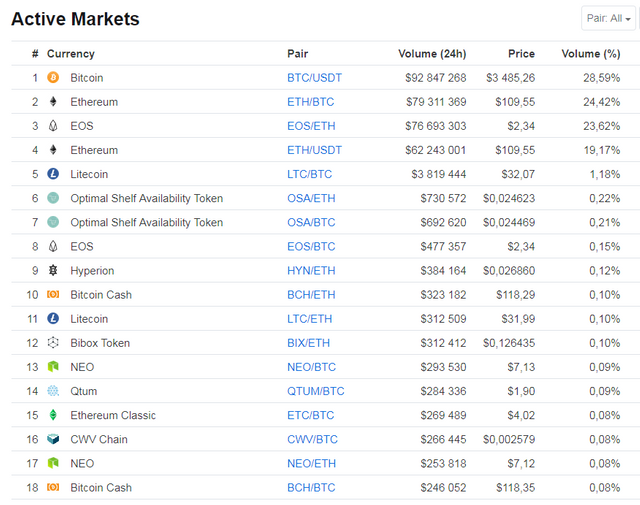This screenshot has width=640, height=505.
Task: Click the blue Litecoin icon in row 5
Action: [53, 174]
